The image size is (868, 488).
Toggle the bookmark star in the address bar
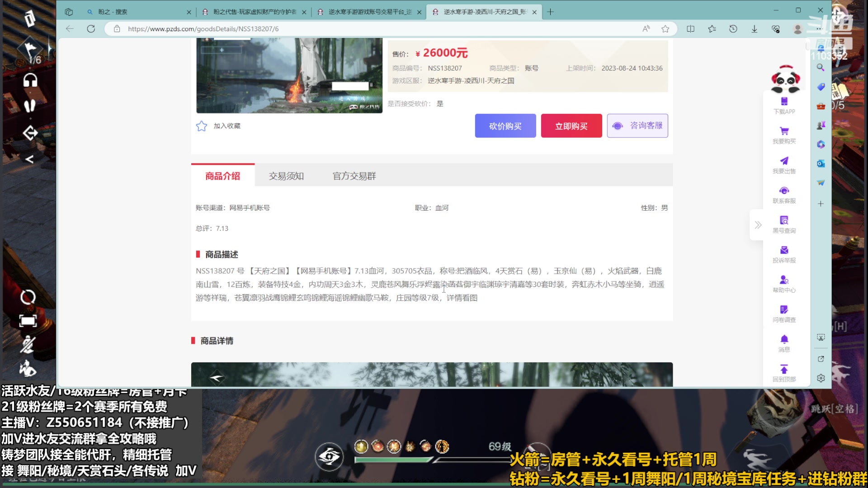pos(665,28)
